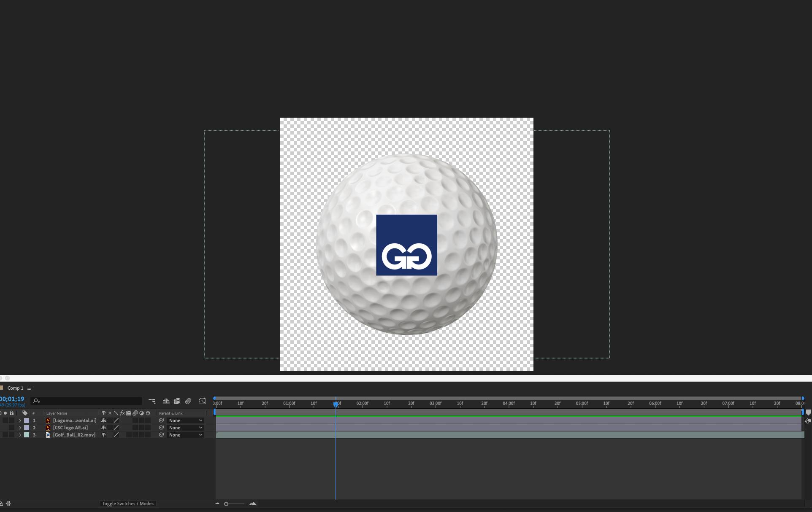Click the movie file icon of Golf_Ball_02.mov

pos(48,435)
